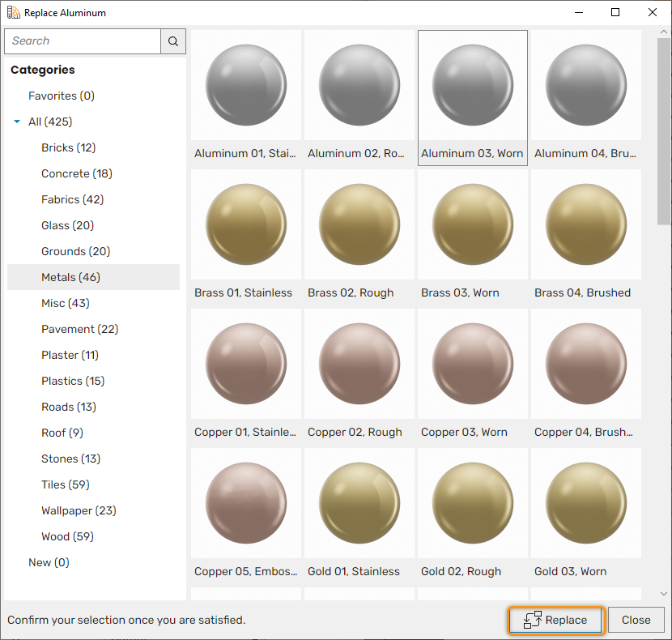The width and height of the screenshot is (672, 640).
Task: Open the Pavement (22) category
Action: pyautogui.click(x=79, y=329)
